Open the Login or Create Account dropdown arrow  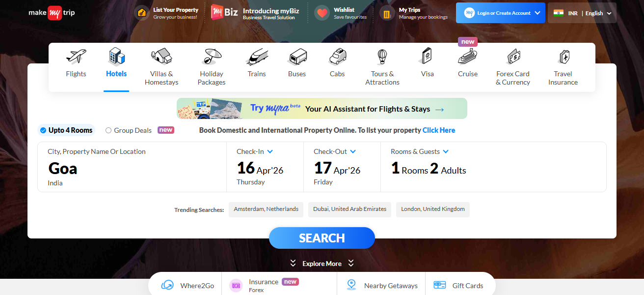537,13
